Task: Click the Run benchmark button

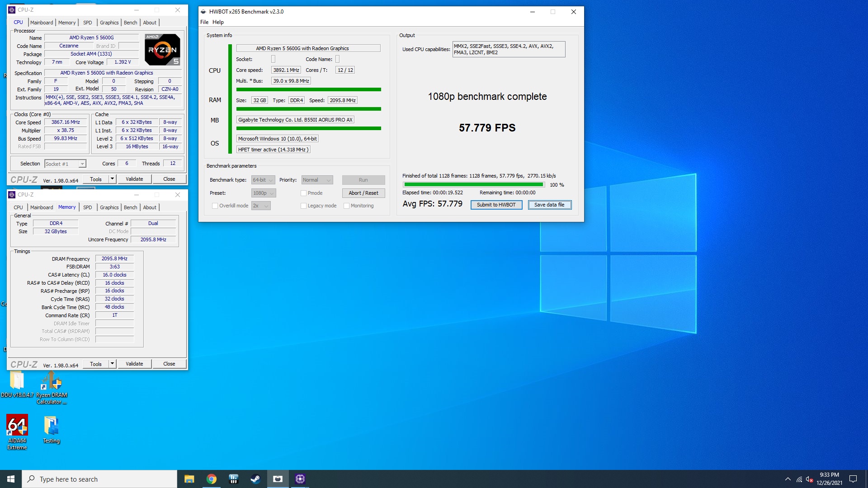Action: [x=363, y=180]
